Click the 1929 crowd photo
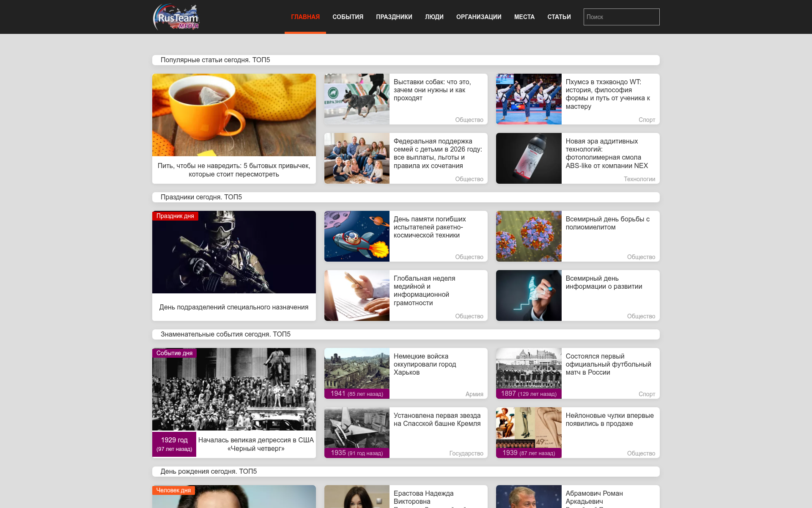 (x=234, y=389)
